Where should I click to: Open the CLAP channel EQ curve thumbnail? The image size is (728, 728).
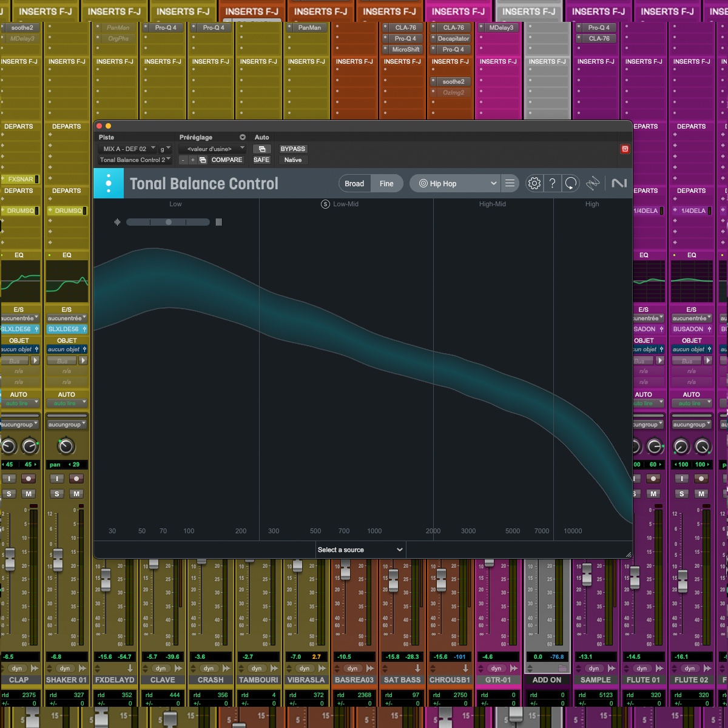coord(20,281)
